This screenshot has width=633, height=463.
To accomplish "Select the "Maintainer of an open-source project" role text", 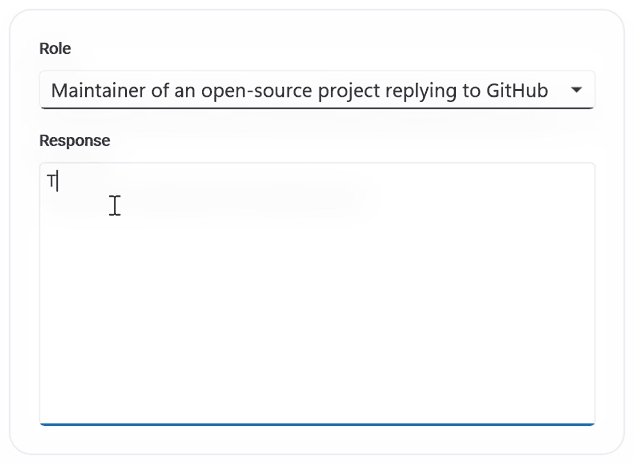I will pos(190,91).
